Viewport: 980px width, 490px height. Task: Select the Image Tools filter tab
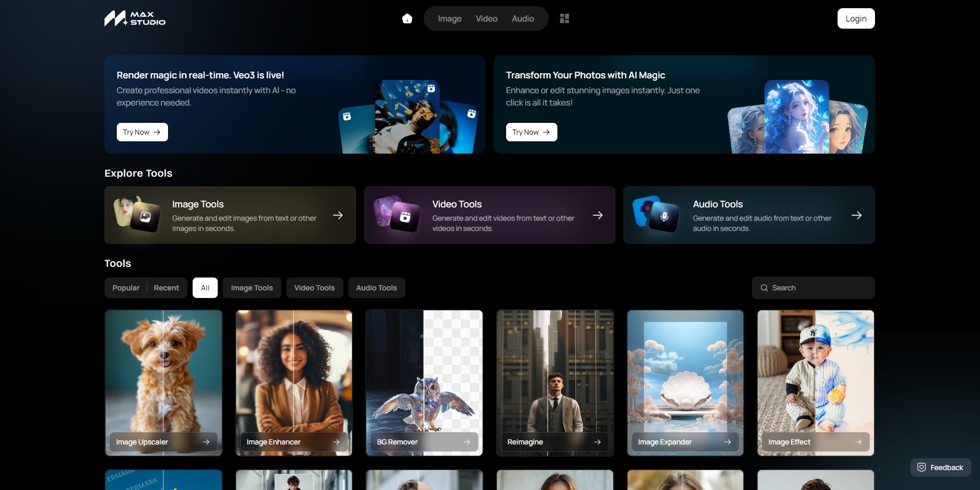pos(252,288)
